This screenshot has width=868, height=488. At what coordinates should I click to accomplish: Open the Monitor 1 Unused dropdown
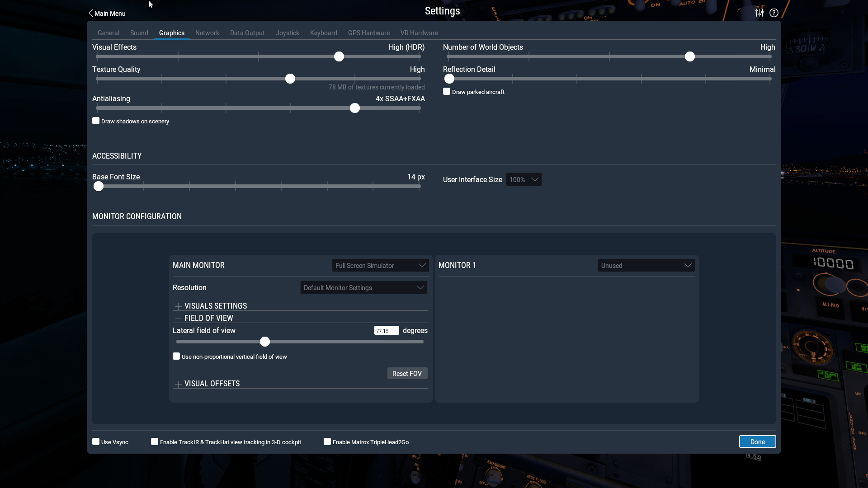tap(646, 266)
